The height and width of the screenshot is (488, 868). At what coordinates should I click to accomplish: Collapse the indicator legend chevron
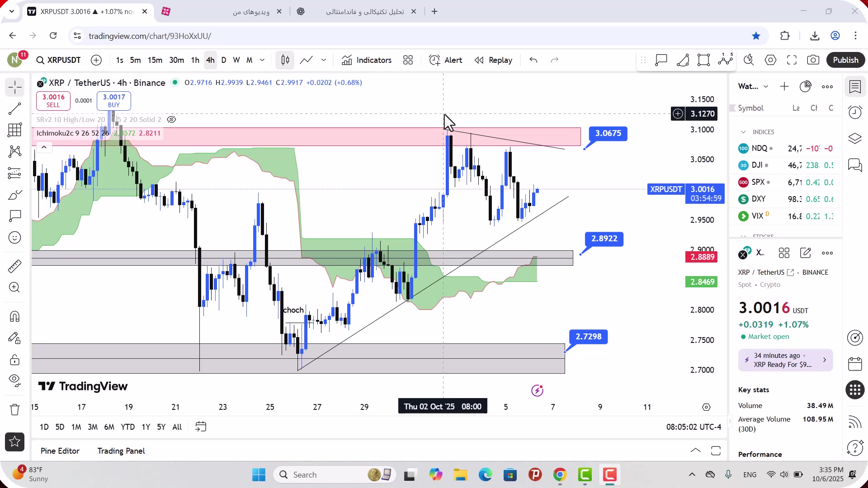click(44, 147)
